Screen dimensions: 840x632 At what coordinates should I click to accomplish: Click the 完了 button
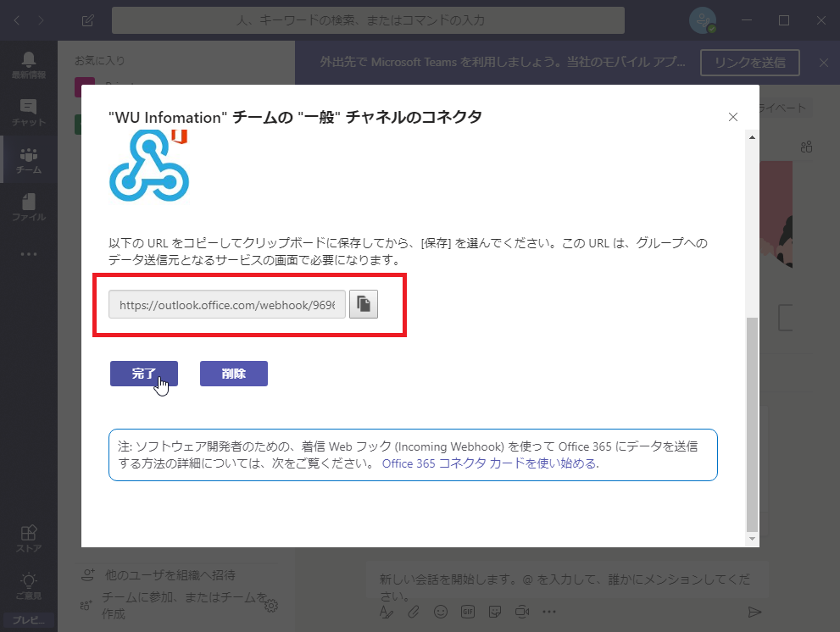(144, 374)
